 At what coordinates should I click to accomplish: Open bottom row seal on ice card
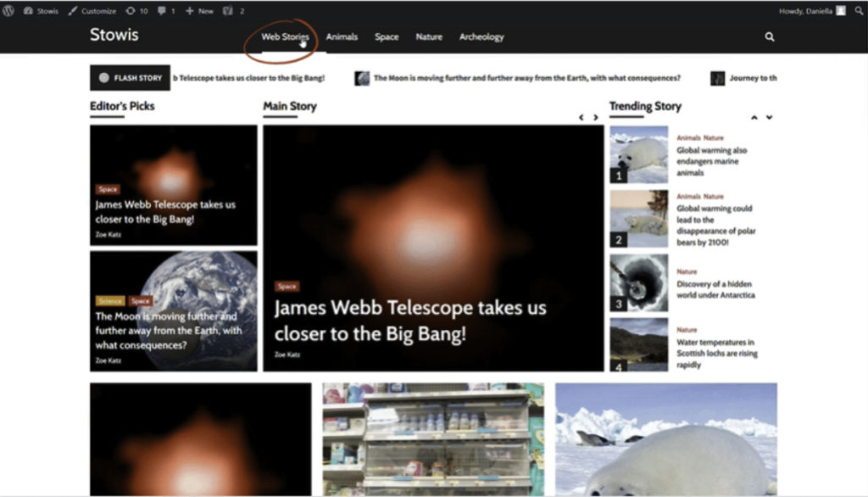coord(666,439)
